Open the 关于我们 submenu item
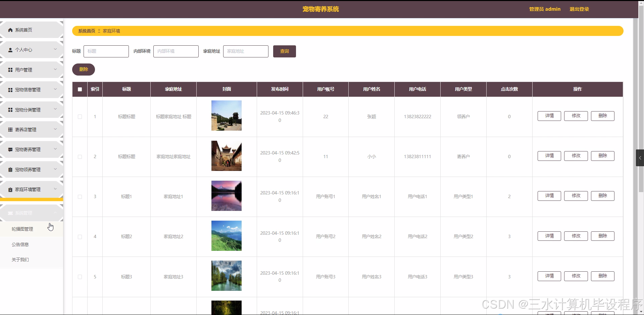Image resolution: width=644 pixels, height=315 pixels. pyautogui.click(x=32, y=260)
